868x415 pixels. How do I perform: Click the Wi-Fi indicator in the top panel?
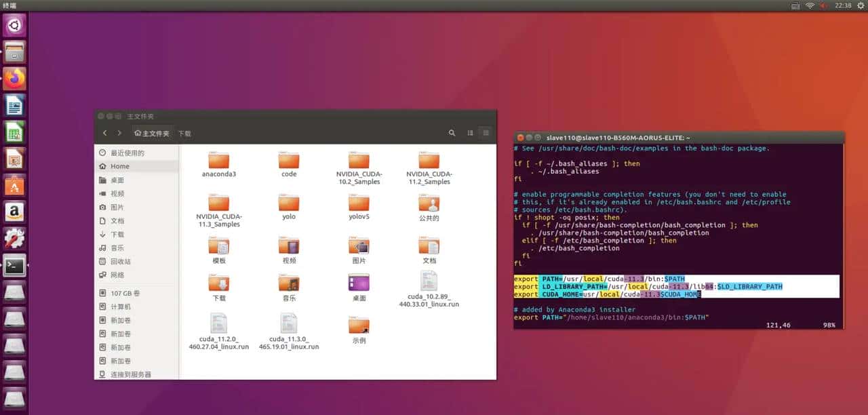click(x=811, y=6)
